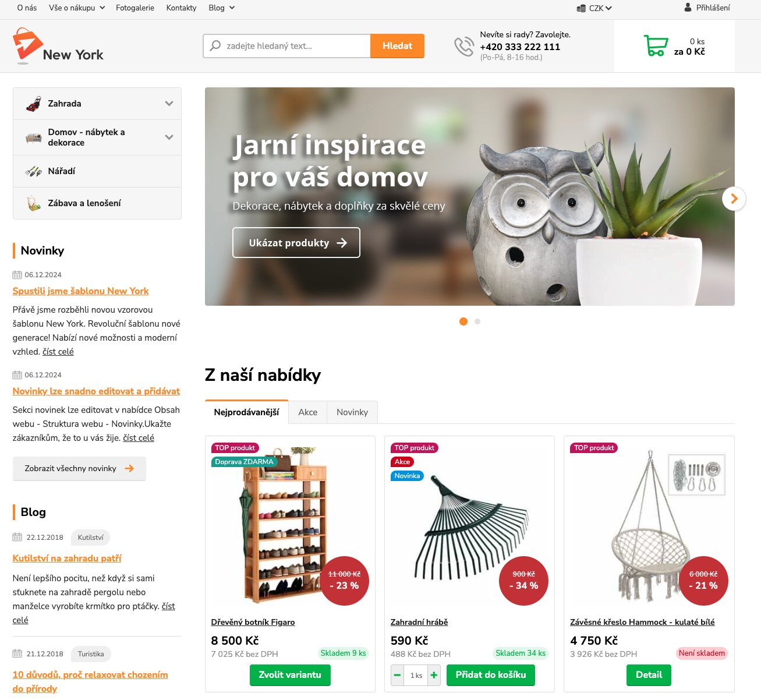Screen dimensions: 761x700
Task: Click the Přihlášení user icon
Action: [x=688, y=8]
